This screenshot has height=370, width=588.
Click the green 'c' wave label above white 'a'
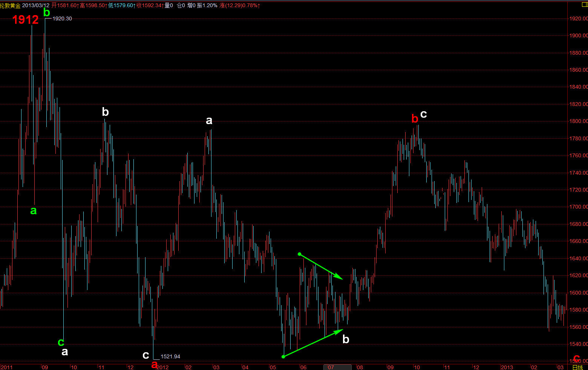(x=61, y=342)
